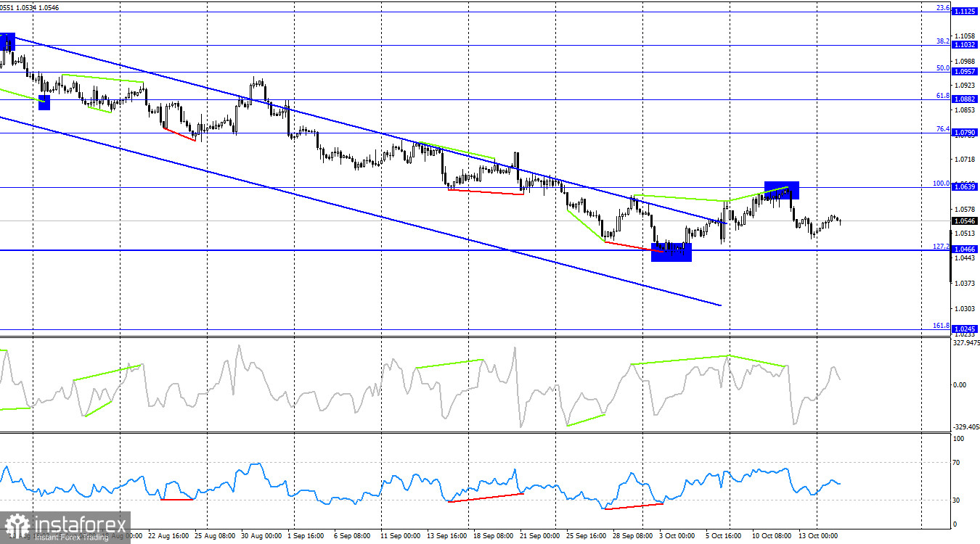The width and height of the screenshot is (980, 544).
Task: Click the 100 level on the RSI scale
Action: pos(959,439)
